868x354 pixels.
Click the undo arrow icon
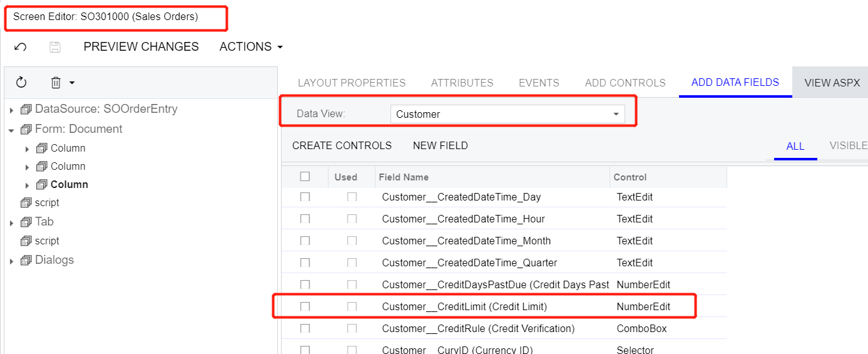[20, 47]
